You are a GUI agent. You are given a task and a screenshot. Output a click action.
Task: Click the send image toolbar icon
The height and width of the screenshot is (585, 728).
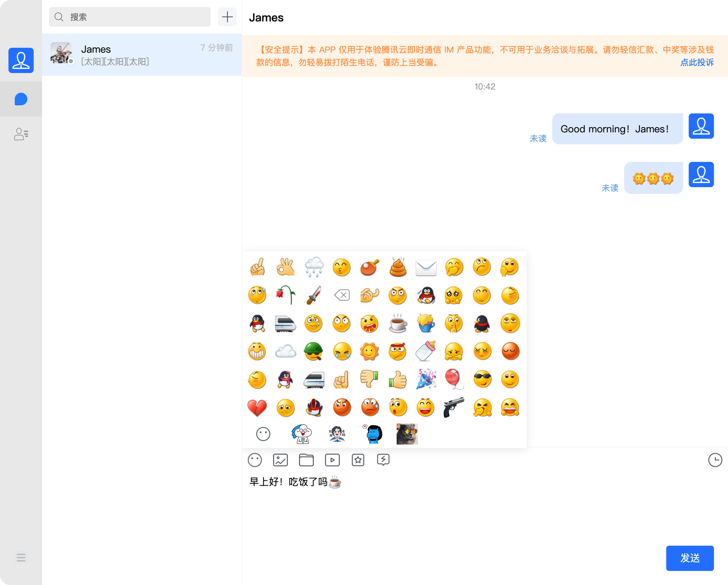(280, 460)
